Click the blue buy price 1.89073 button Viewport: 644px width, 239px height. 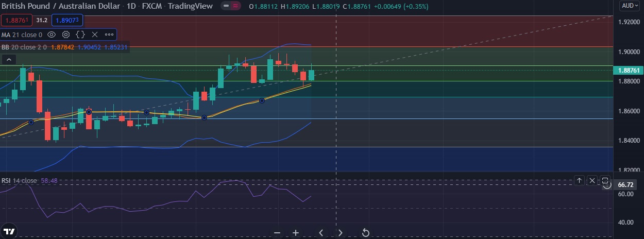[67, 21]
